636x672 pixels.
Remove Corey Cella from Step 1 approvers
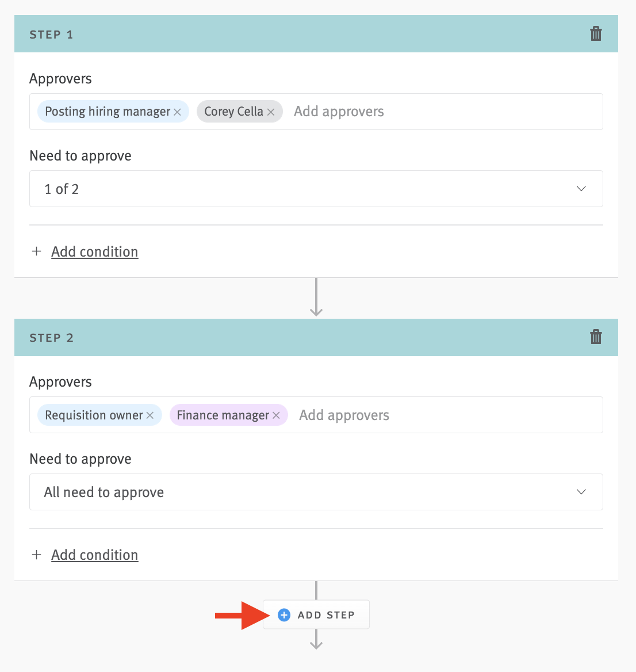[x=271, y=112]
